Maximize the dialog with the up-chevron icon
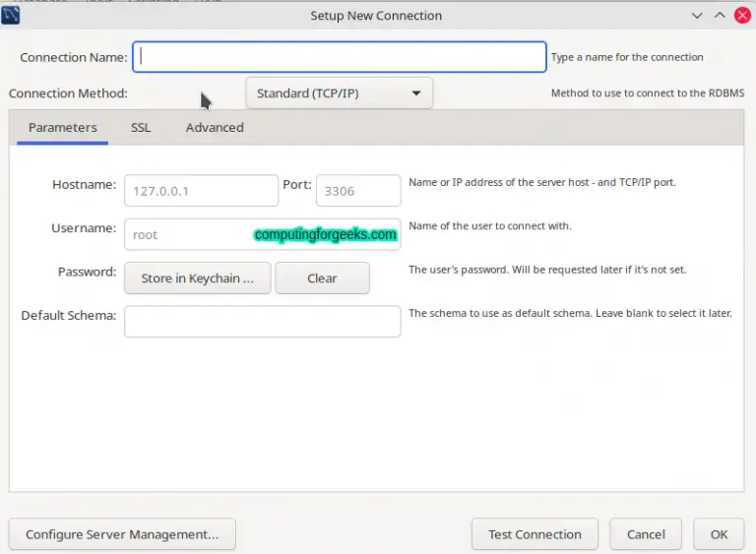 [719, 16]
